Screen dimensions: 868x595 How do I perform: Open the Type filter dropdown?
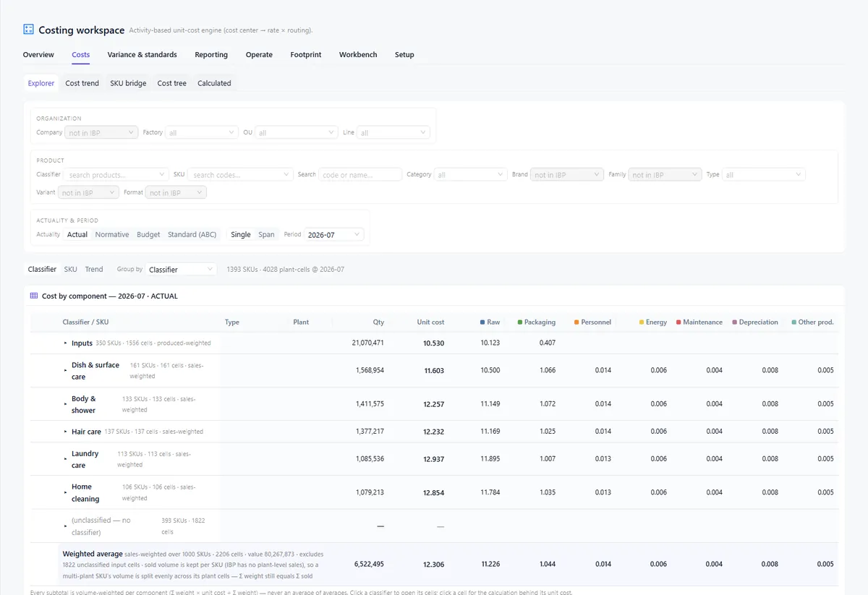tap(764, 175)
